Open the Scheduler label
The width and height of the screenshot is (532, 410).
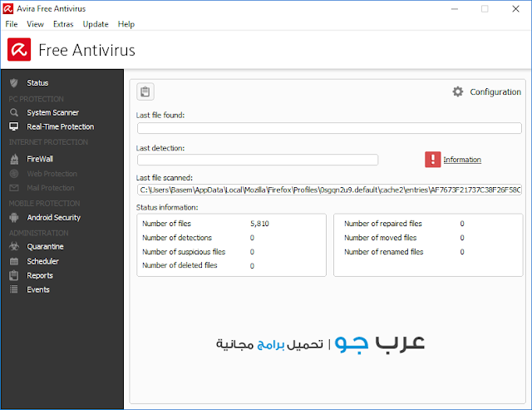click(42, 261)
